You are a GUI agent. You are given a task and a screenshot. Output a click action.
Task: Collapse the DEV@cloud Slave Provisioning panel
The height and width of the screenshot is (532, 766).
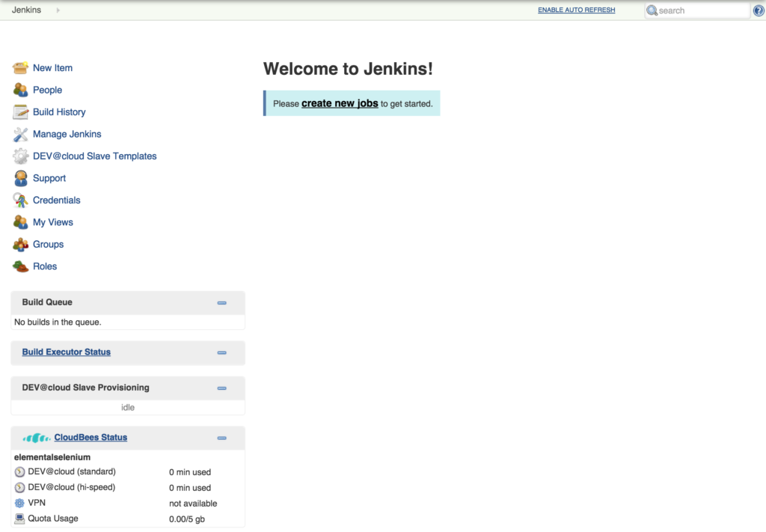coord(221,388)
